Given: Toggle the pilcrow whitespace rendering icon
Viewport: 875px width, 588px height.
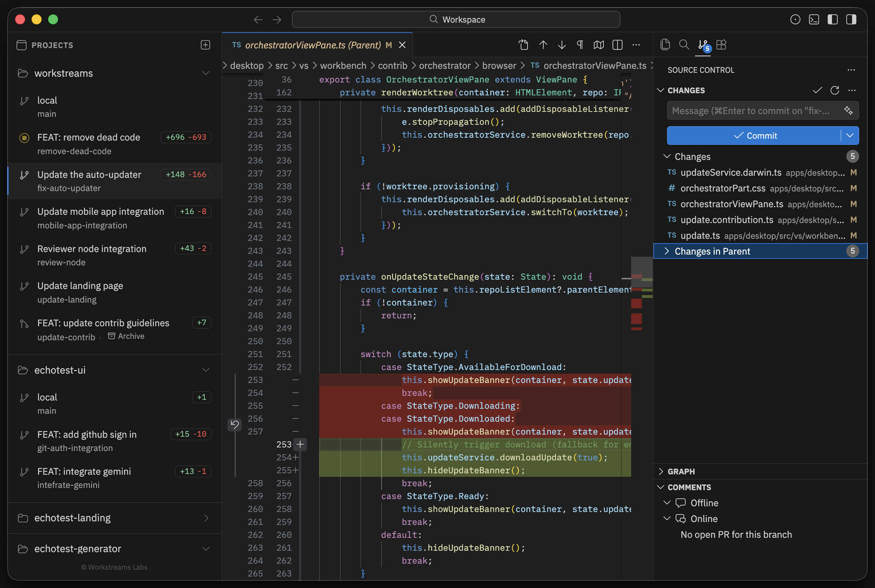Looking at the screenshot, I should tap(580, 44).
